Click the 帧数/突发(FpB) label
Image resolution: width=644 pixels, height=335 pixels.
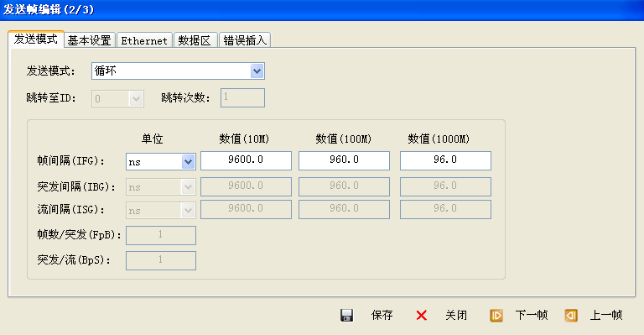click(80, 235)
